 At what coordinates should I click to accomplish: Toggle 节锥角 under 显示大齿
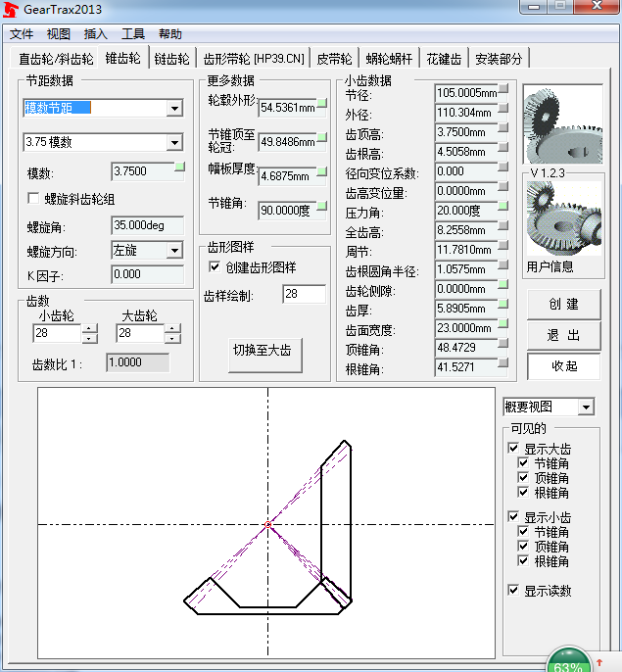[x=523, y=462]
